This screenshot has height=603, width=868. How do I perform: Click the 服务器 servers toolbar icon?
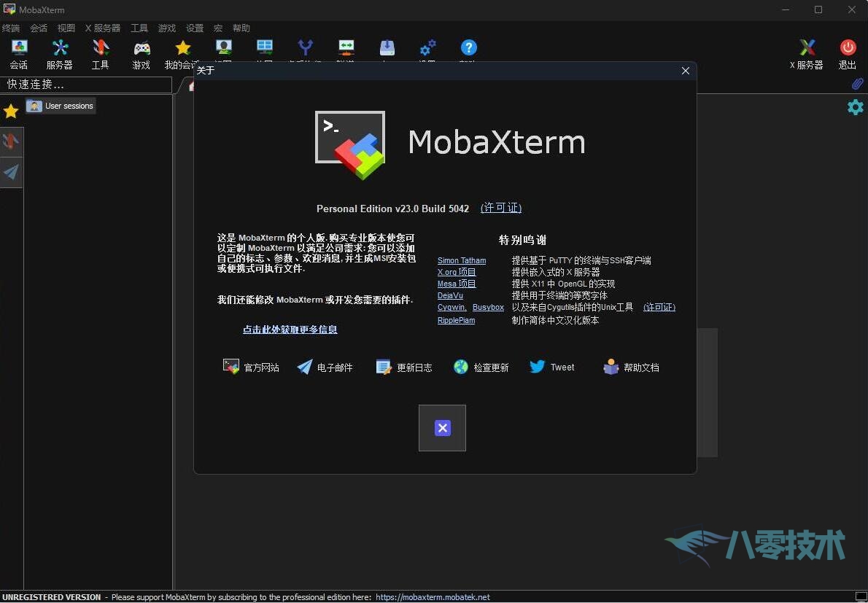(x=60, y=54)
